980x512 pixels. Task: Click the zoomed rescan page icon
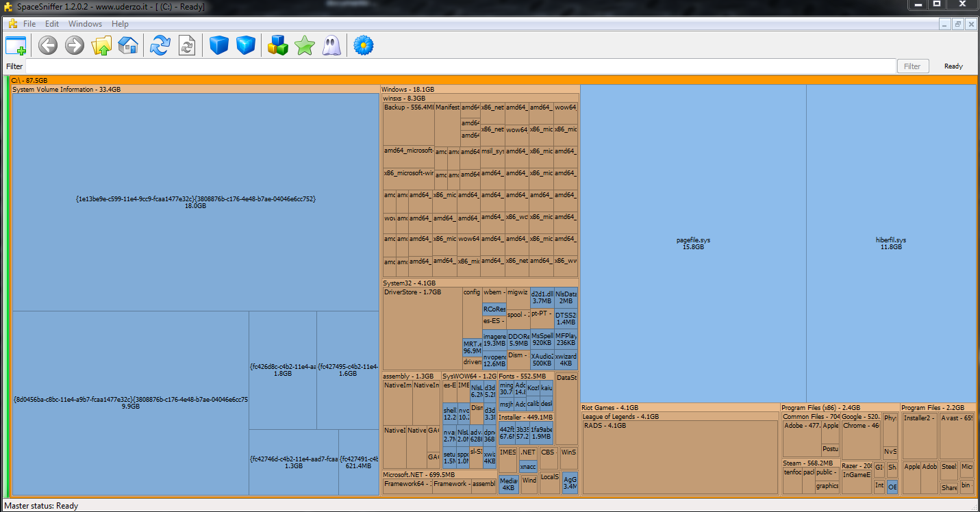tap(186, 46)
